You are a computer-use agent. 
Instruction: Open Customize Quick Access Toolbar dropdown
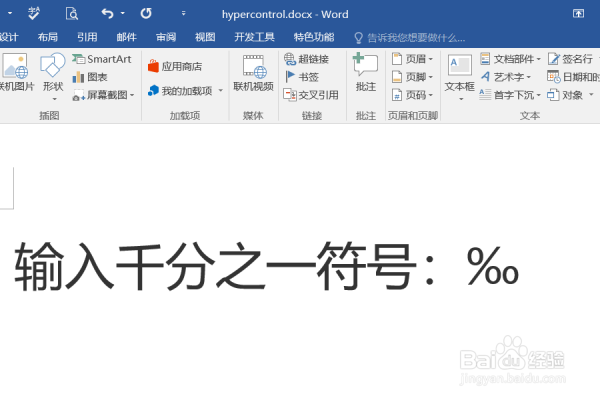[x=184, y=13]
